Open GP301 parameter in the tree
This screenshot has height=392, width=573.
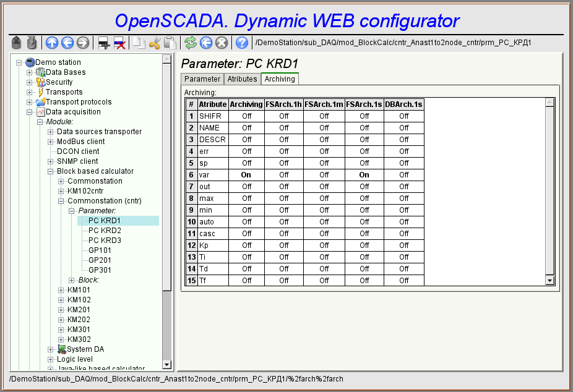point(100,270)
